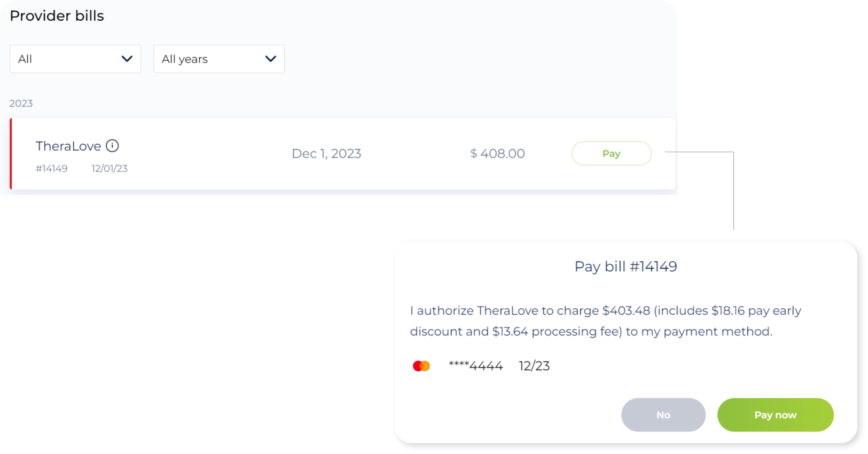Click the bill amount $408.00

497,153
